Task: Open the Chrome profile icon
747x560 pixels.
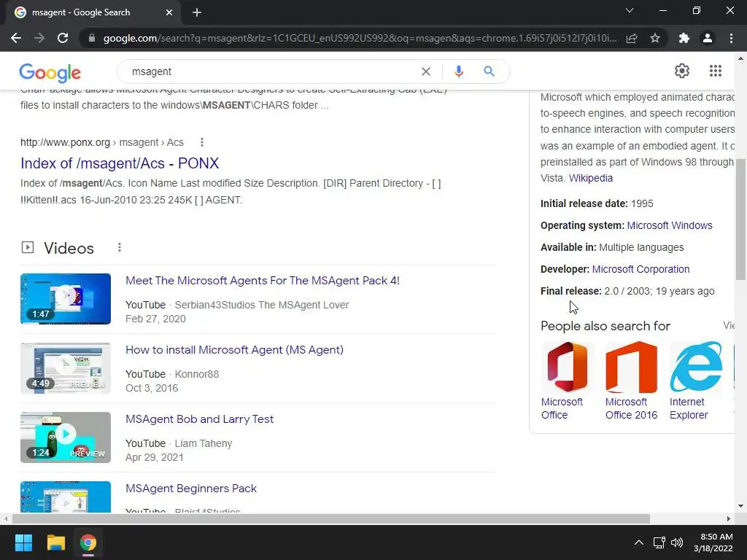Action: pos(708,38)
